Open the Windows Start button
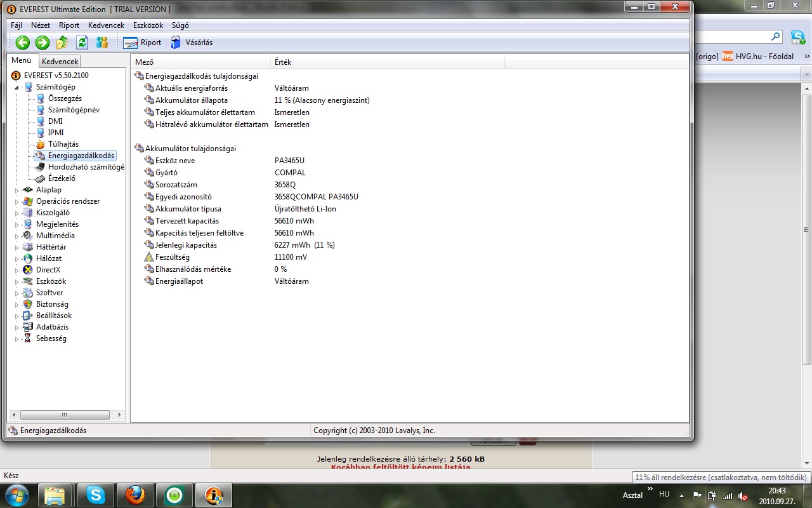812x508 pixels. tap(16, 495)
